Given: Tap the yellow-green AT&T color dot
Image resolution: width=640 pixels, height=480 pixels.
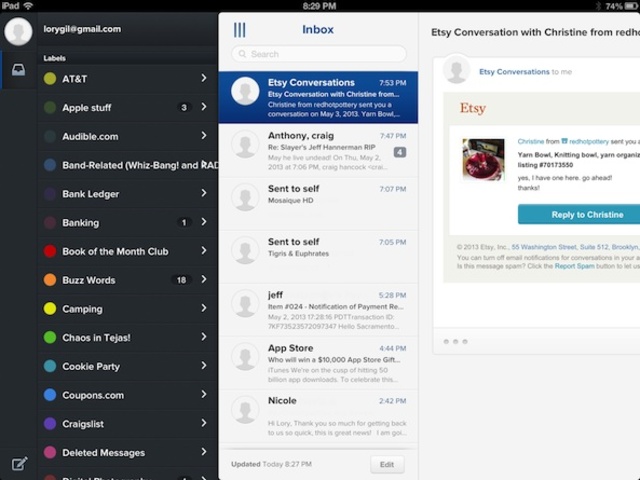Looking at the screenshot, I should coord(50,78).
